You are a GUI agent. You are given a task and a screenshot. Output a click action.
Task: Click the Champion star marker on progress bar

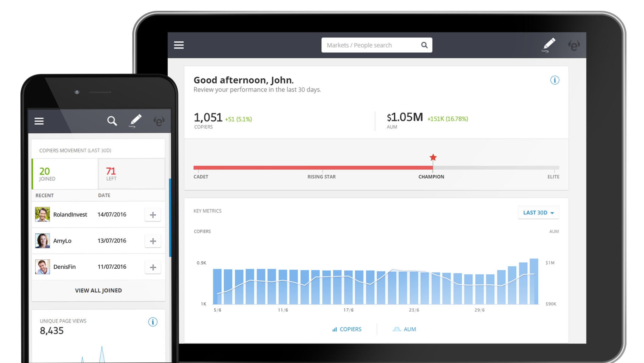point(432,158)
